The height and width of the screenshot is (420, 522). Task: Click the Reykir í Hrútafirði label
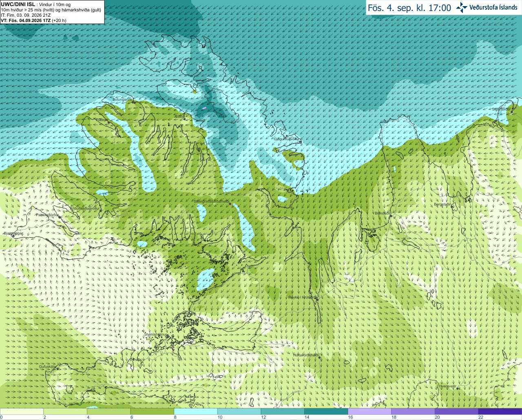302,297
